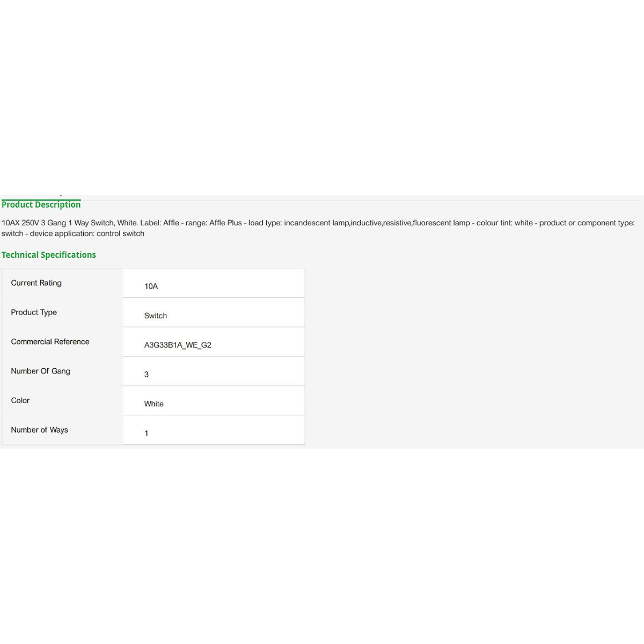Select the 10A current rating value
Image resolution: width=644 pixels, height=644 pixels.
(x=151, y=286)
